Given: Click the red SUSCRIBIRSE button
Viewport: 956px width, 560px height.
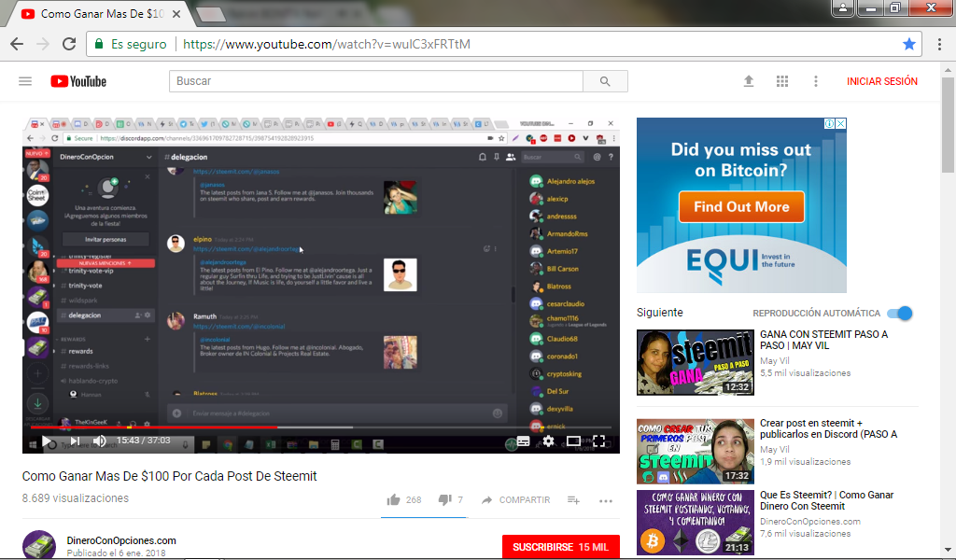Looking at the screenshot, I should click(x=561, y=547).
